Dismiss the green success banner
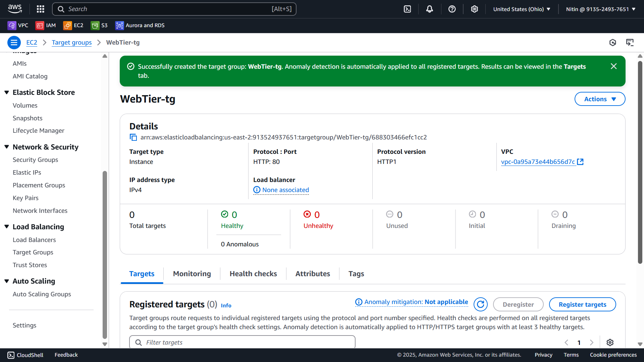The width and height of the screenshot is (644, 362). click(613, 66)
